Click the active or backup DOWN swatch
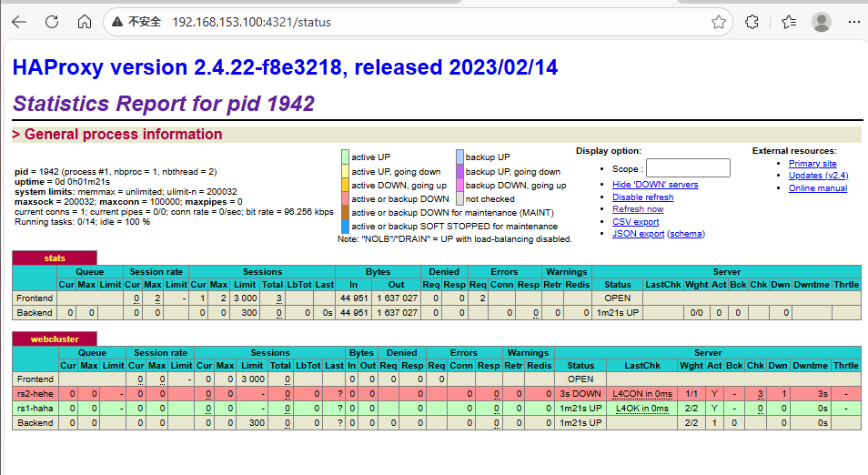The width and height of the screenshot is (868, 475). click(346, 198)
